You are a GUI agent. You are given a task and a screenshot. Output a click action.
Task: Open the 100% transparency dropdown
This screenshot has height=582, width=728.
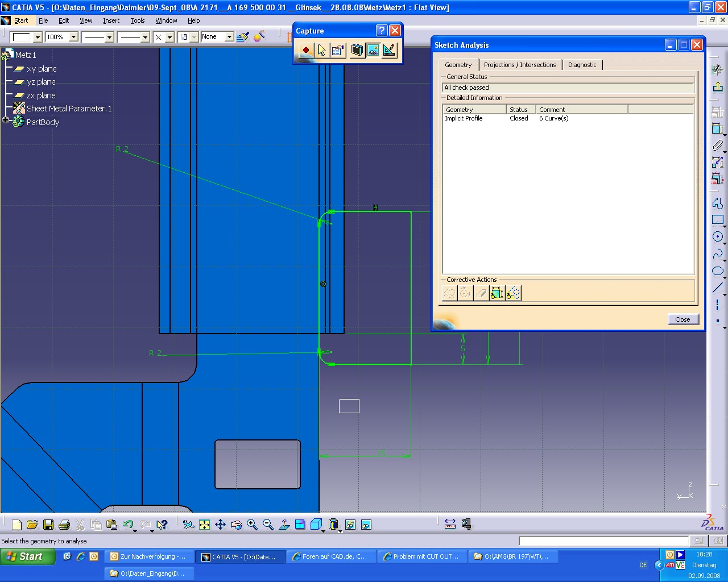click(73, 37)
